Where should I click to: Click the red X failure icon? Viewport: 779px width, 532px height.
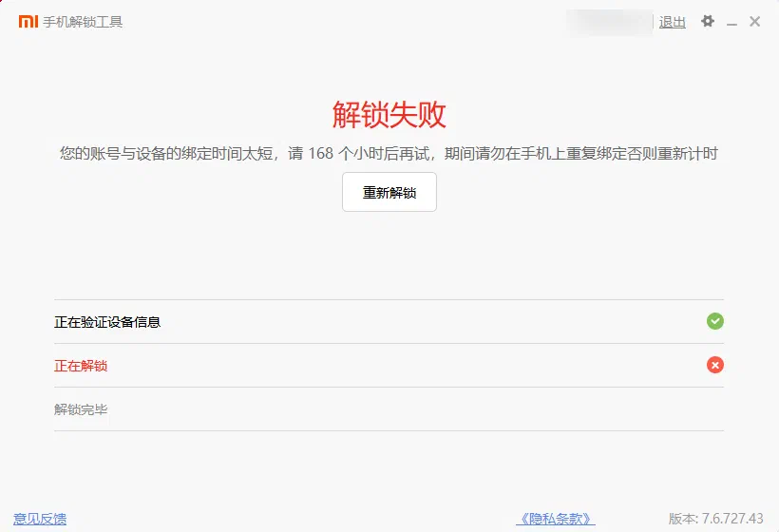tap(715, 365)
